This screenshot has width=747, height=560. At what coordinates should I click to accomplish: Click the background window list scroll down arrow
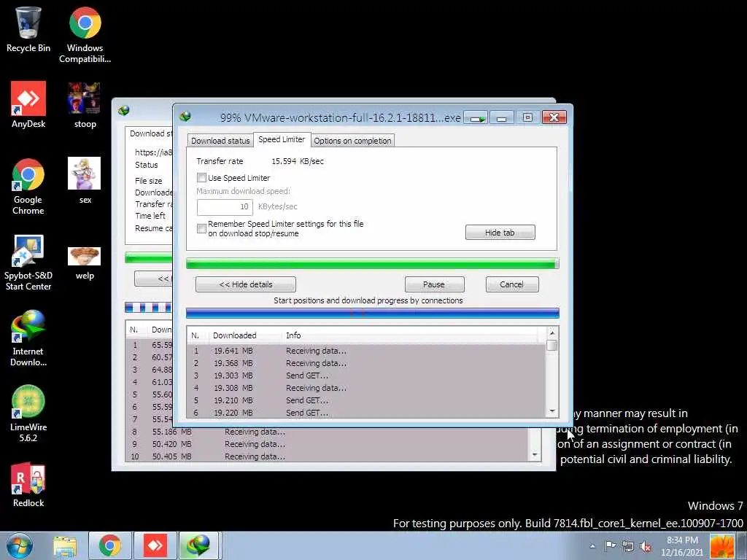535,455
